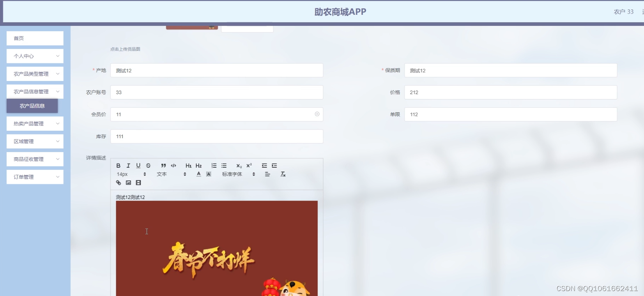Click into the 会员价 input field
The image size is (644, 296).
[217, 114]
